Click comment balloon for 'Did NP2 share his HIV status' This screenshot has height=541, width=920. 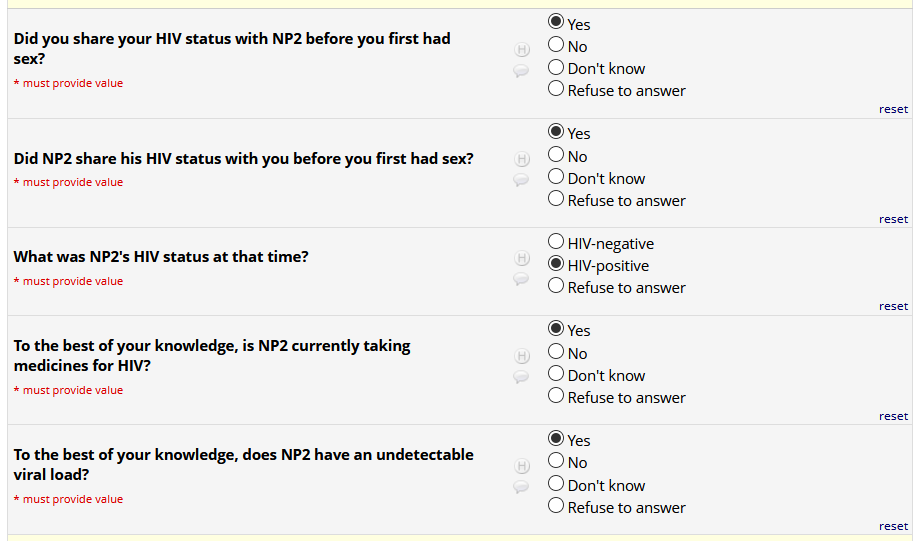pyautogui.click(x=521, y=180)
